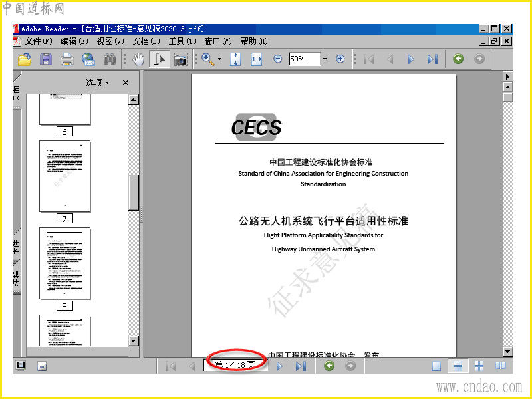Switch to the 附件 side tab

[17, 248]
